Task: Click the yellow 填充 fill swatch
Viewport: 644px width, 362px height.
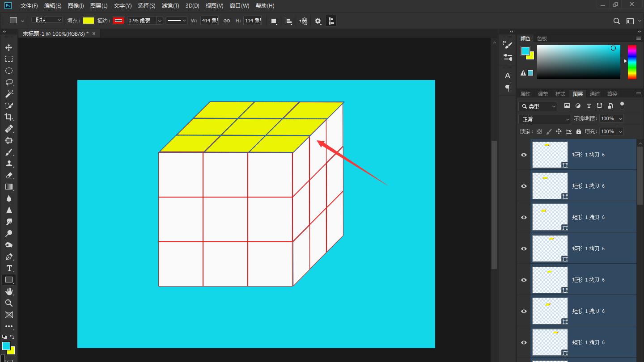Action: 89,21
